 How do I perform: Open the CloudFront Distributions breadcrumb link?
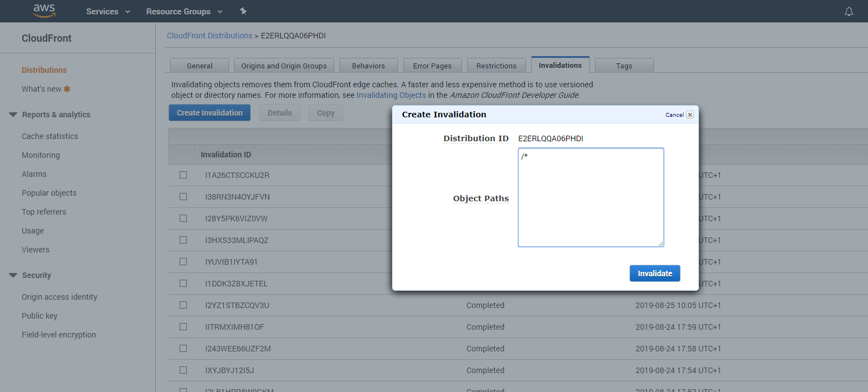point(210,36)
